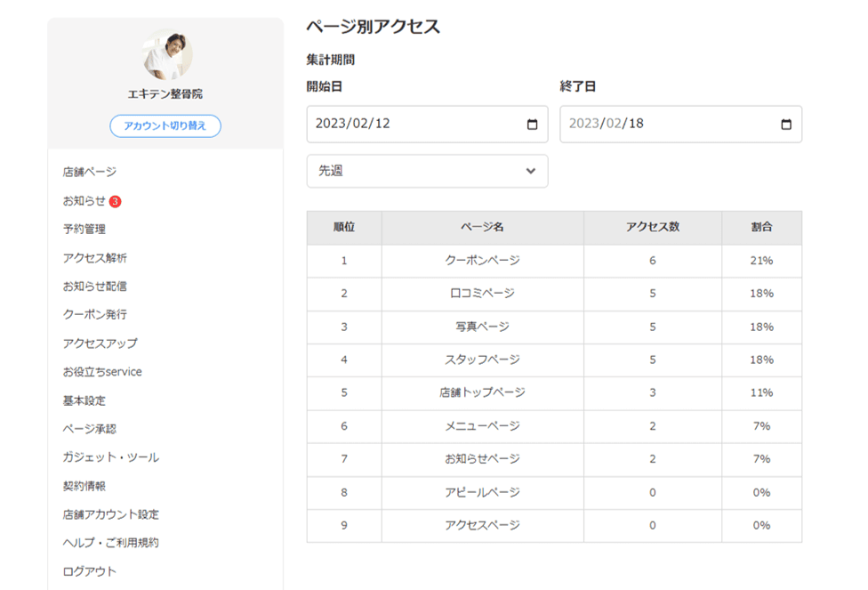Open the start date calendar picker icon
868x590 pixels.
(x=532, y=125)
